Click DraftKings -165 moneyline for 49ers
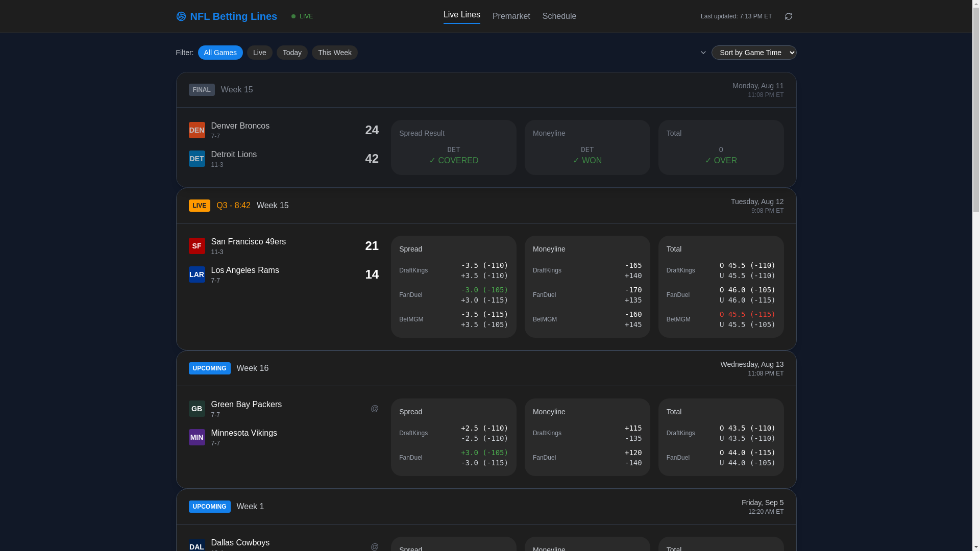 point(633,265)
